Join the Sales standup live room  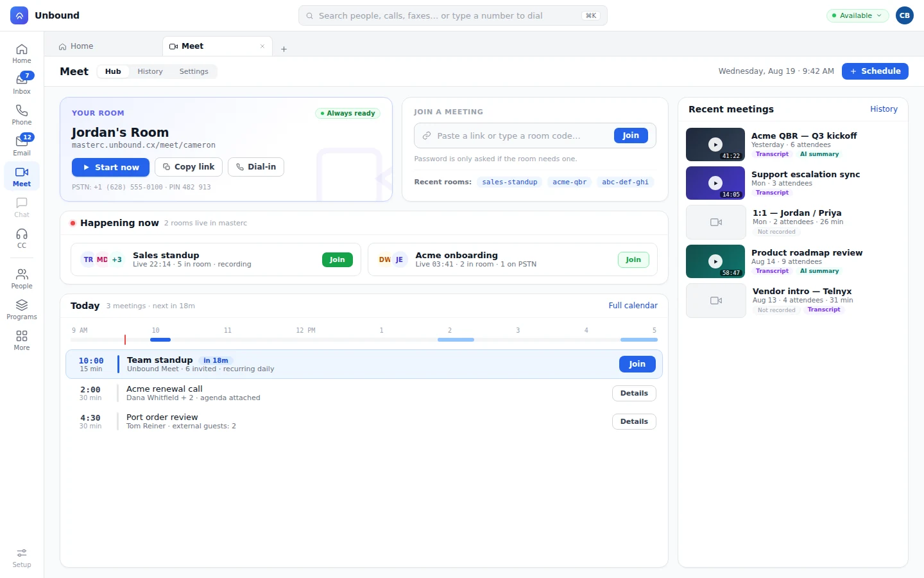tap(338, 259)
